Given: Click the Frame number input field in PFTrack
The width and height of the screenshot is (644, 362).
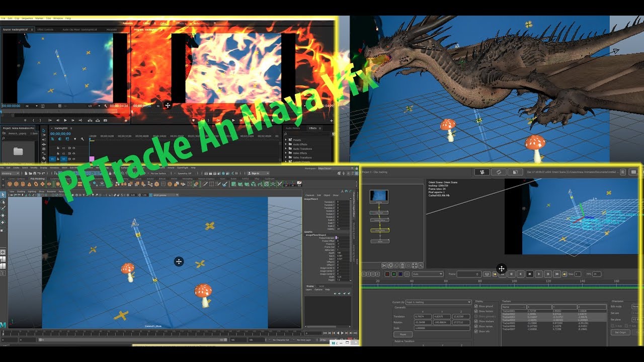Looking at the screenshot, I should point(469,274).
